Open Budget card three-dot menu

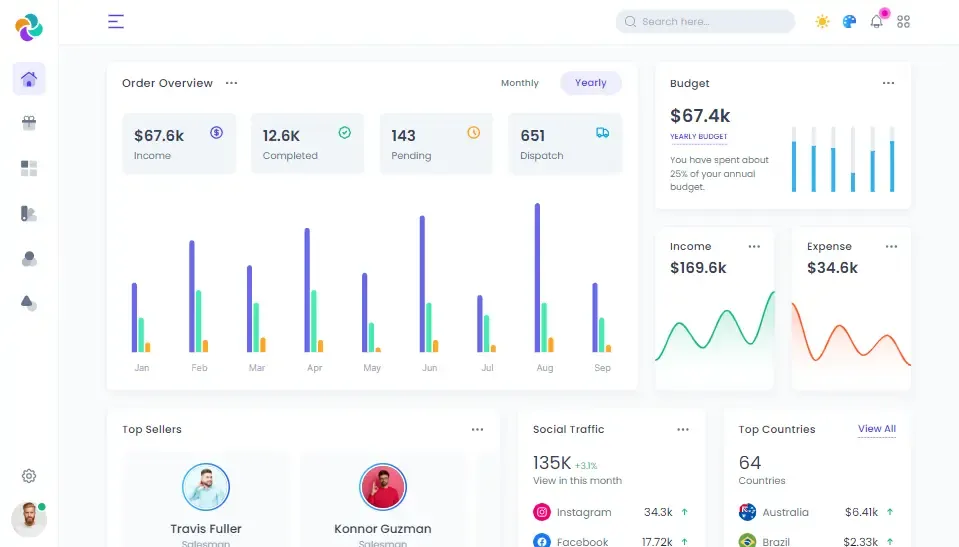click(x=889, y=83)
